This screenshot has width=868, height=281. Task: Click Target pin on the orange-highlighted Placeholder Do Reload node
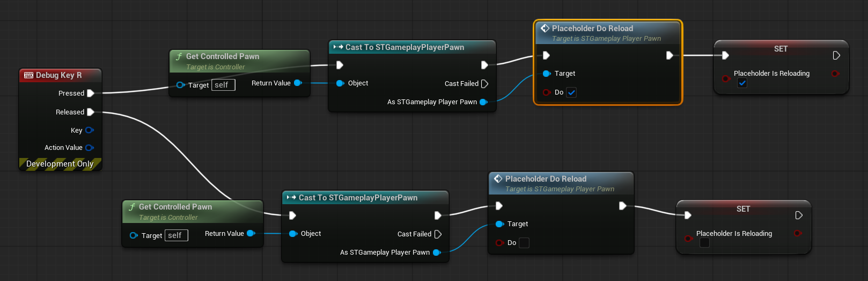coord(547,74)
